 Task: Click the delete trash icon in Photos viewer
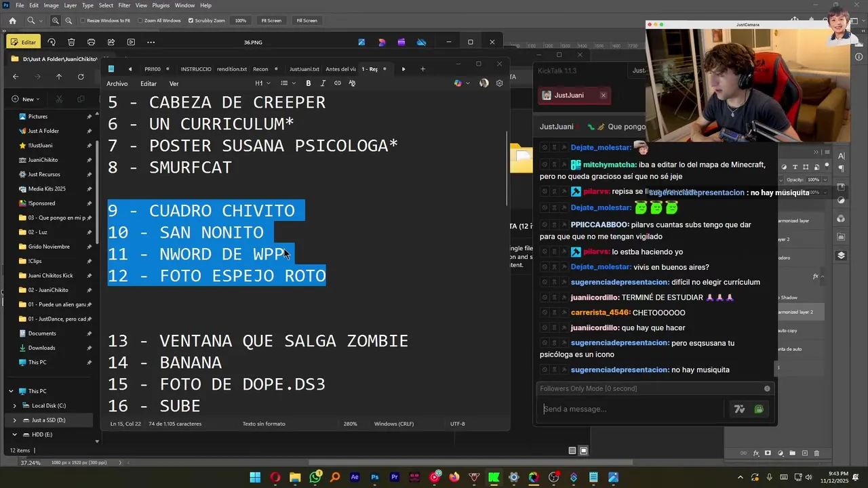pos(71,42)
